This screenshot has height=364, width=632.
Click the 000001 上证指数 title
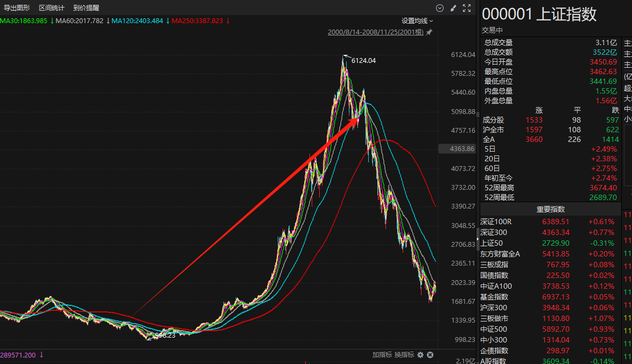coord(539,14)
